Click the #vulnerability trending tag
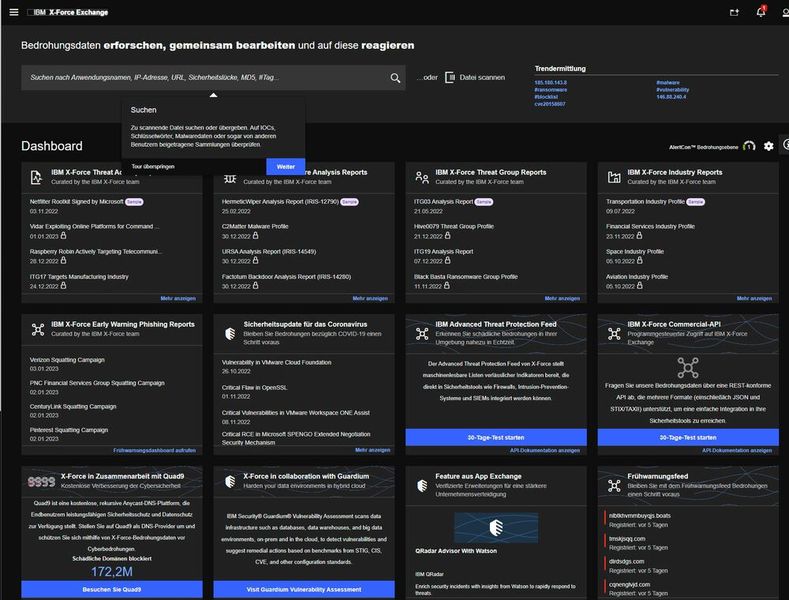This screenshot has width=789, height=600. point(673,90)
